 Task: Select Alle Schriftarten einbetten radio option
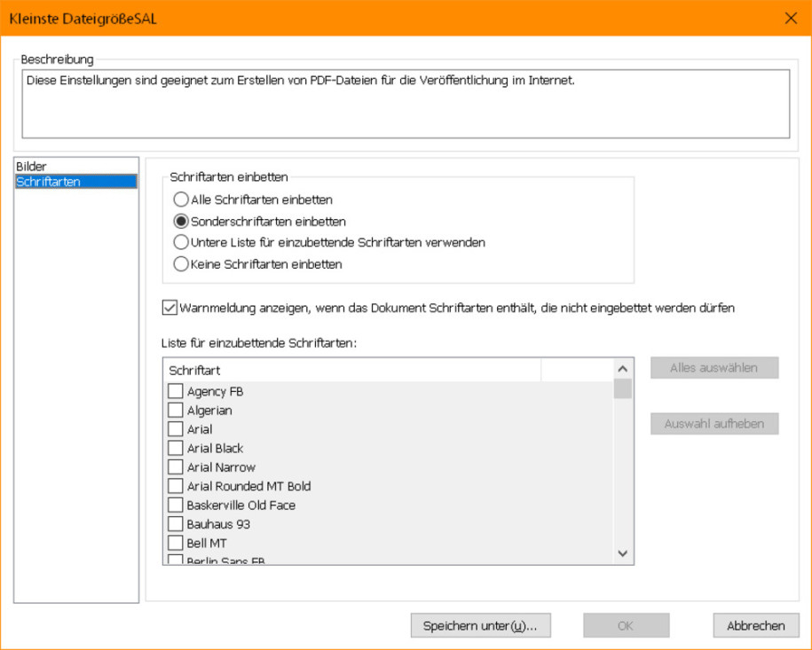(181, 200)
